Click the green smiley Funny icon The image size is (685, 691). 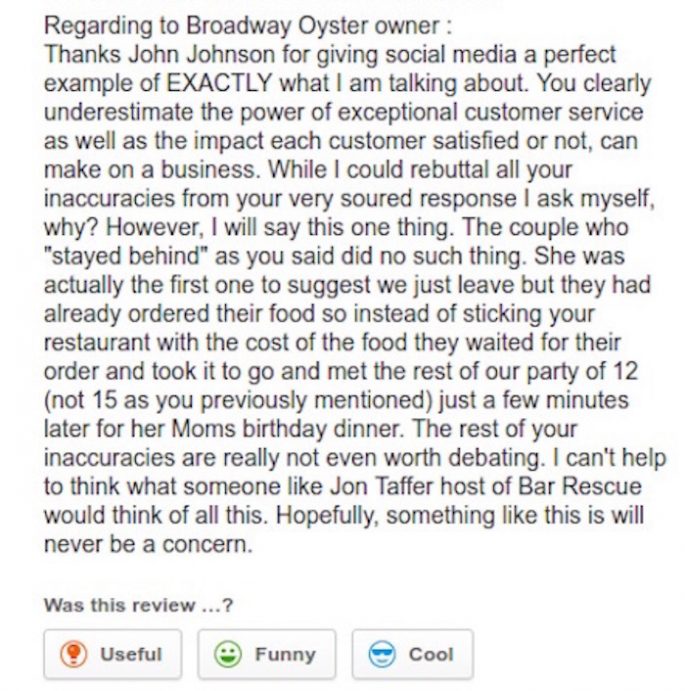[x=228, y=654]
